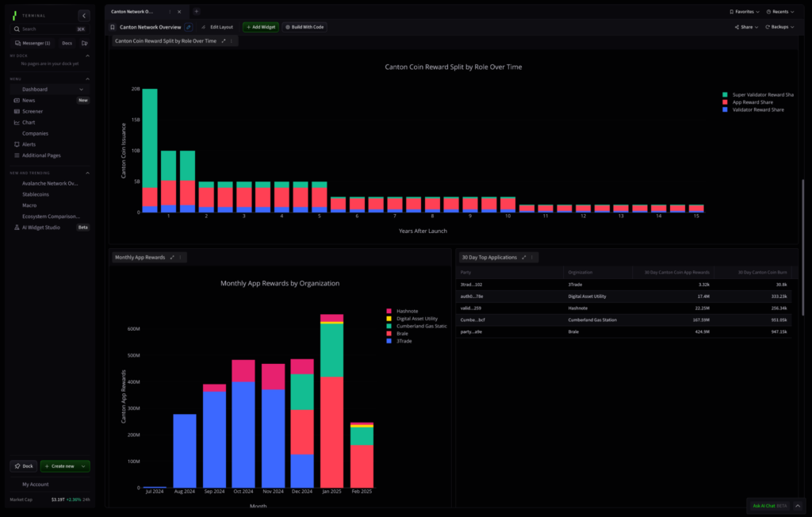Screen dimensions: 812x517
Task: Open Ecosystem Comparison... trending page
Action: 51,216
